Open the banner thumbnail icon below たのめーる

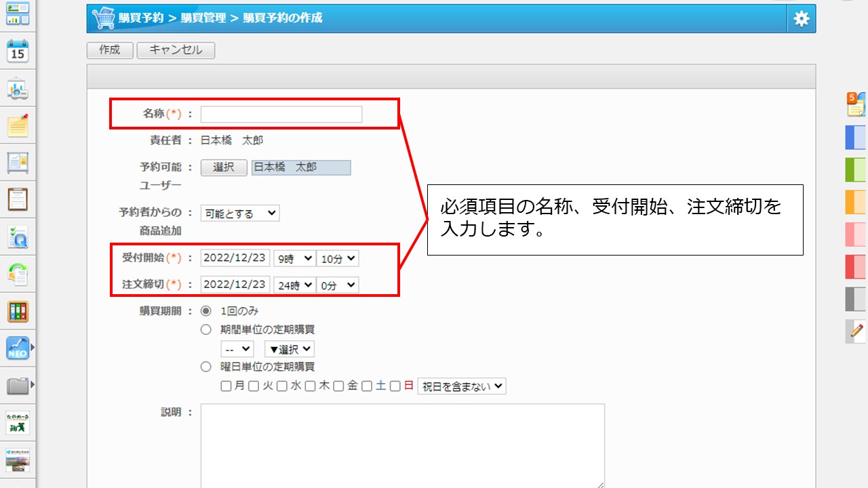18,460
